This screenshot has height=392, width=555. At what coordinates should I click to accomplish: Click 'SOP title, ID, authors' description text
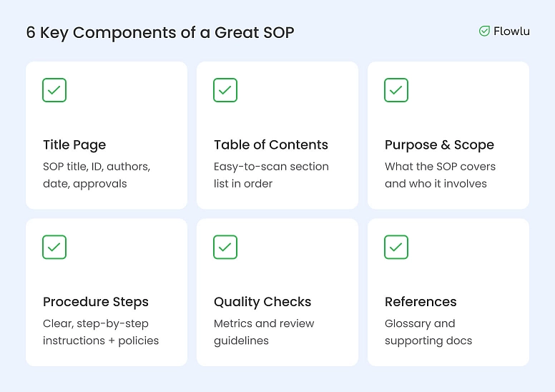(97, 167)
